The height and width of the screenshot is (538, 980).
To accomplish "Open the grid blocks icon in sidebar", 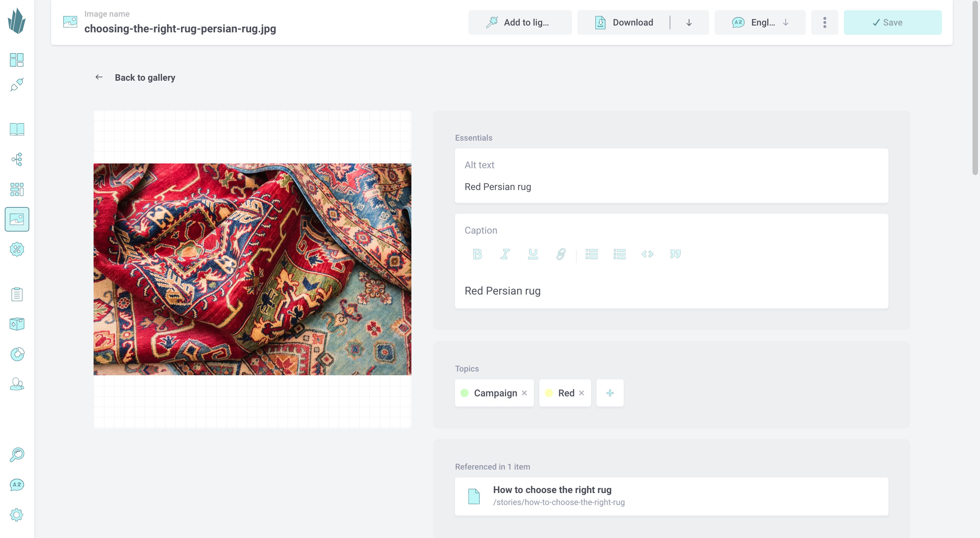I will pyautogui.click(x=17, y=189).
